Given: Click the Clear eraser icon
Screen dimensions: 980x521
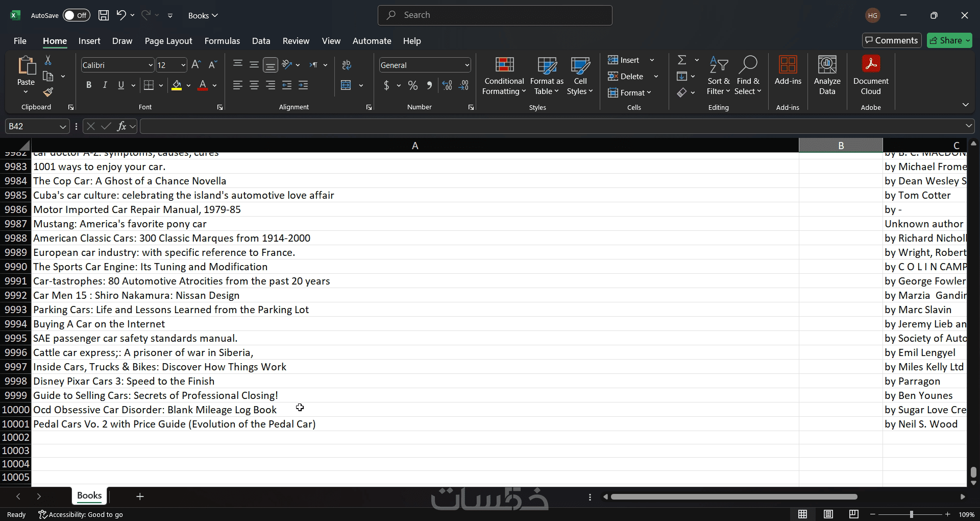Looking at the screenshot, I should 681,92.
